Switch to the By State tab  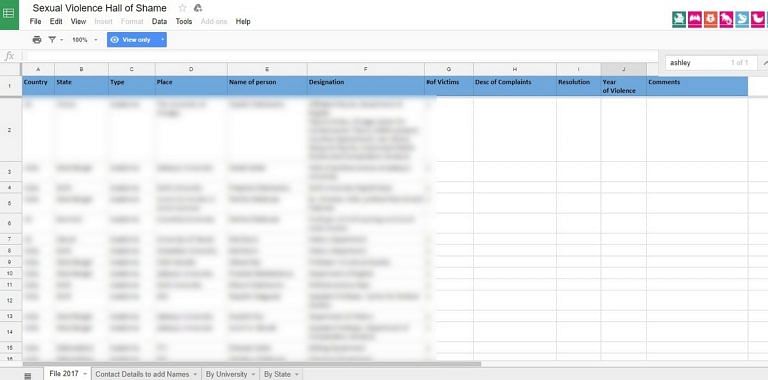(277, 374)
